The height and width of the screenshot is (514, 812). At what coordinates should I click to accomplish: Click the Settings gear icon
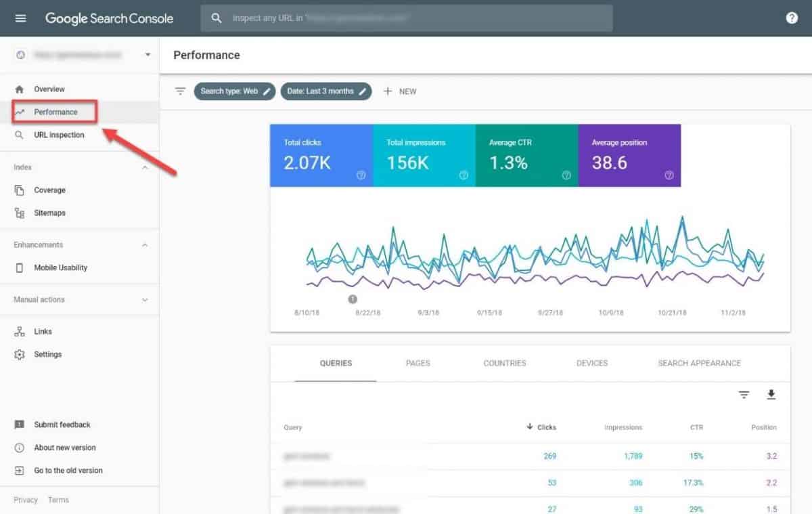20,354
